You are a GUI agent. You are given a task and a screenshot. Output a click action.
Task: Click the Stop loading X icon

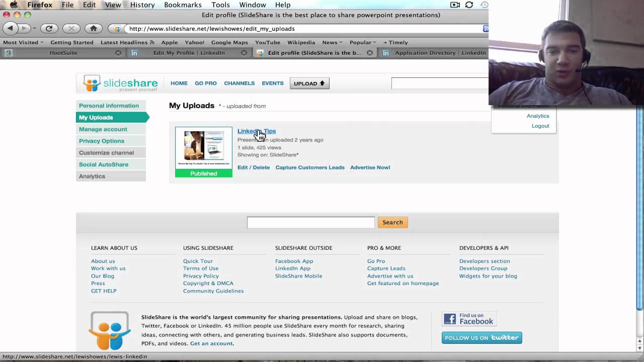pos(71,28)
